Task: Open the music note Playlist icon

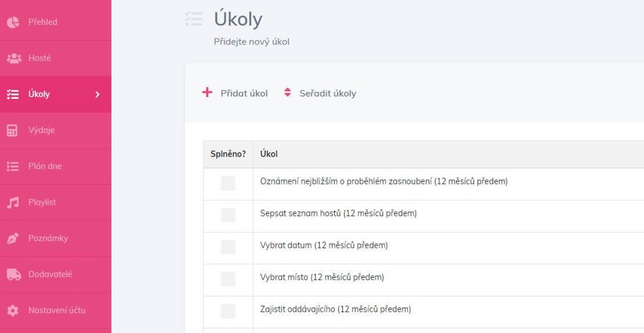Action: pyautogui.click(x=13, y=202)
